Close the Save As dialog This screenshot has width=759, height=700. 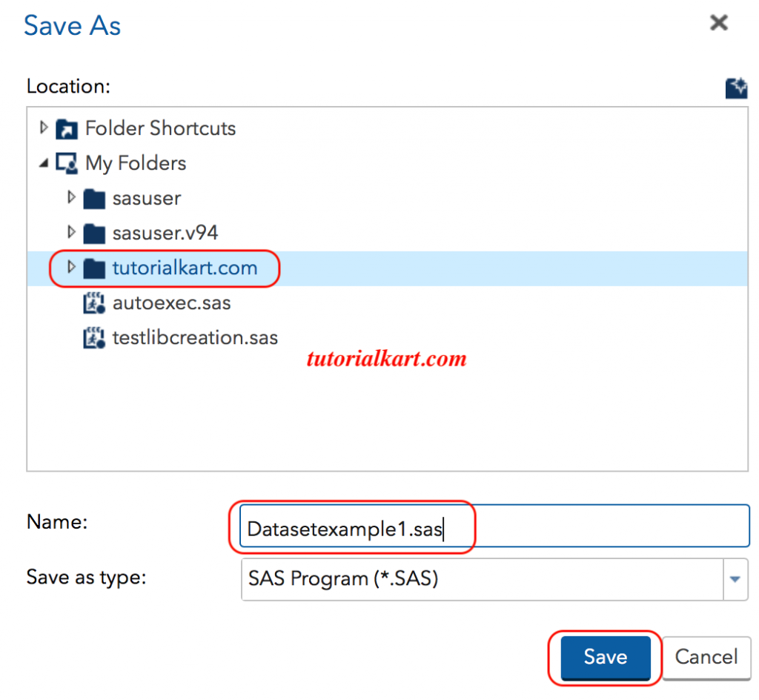coord(718,23)
